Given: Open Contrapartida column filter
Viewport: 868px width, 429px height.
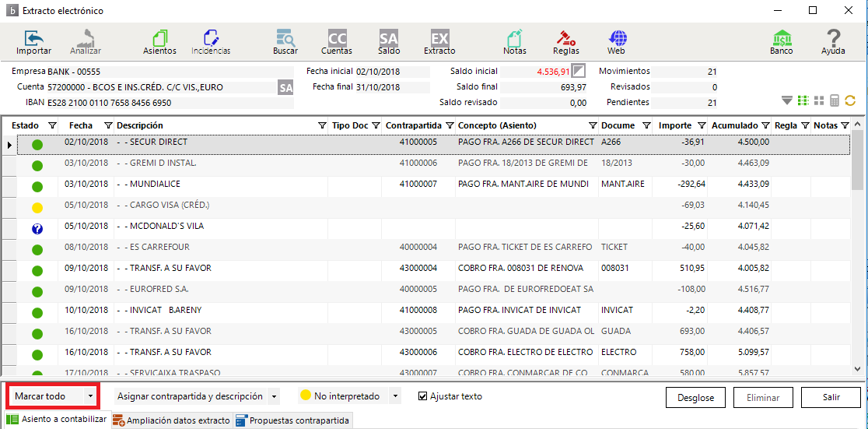Looking at the screenshot, I should coord(450,126).
